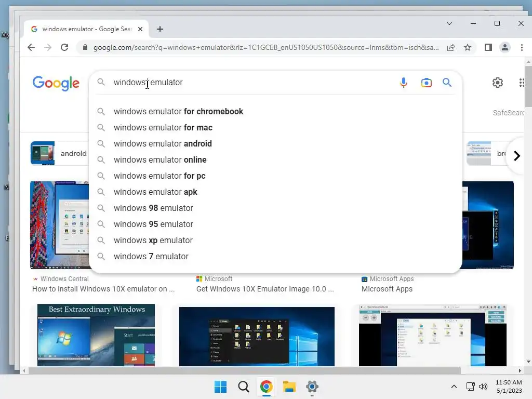
Task: Choose the 'windows xp emulator' suggestion
Action: pyautogui.click(x=275, y=240)
